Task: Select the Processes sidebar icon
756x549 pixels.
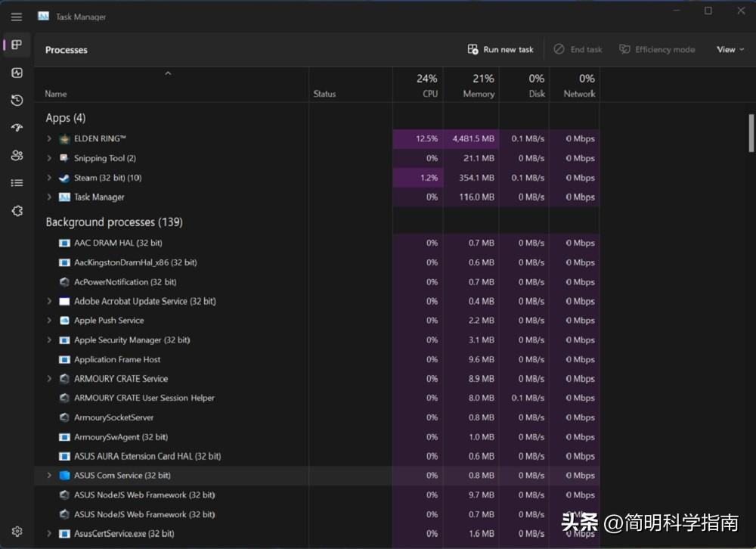Action: click(17, 45)
